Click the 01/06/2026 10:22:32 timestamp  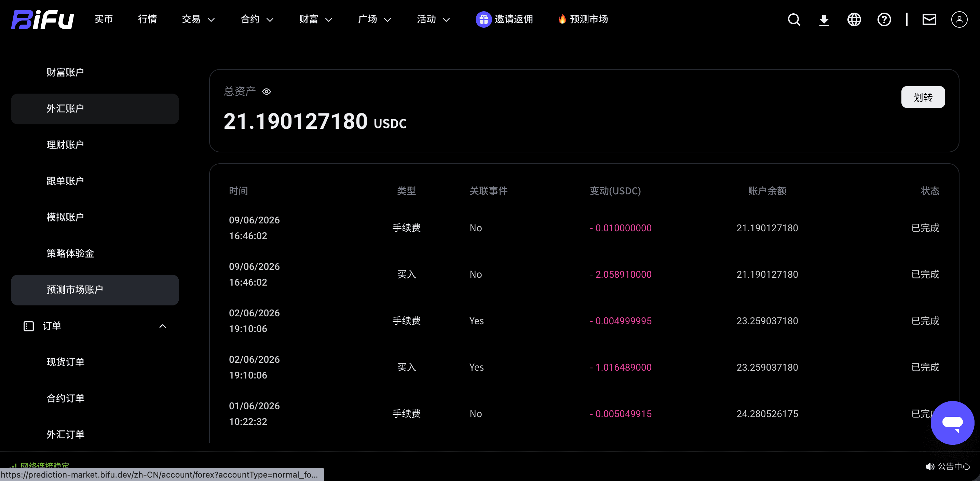click(254, 414)
